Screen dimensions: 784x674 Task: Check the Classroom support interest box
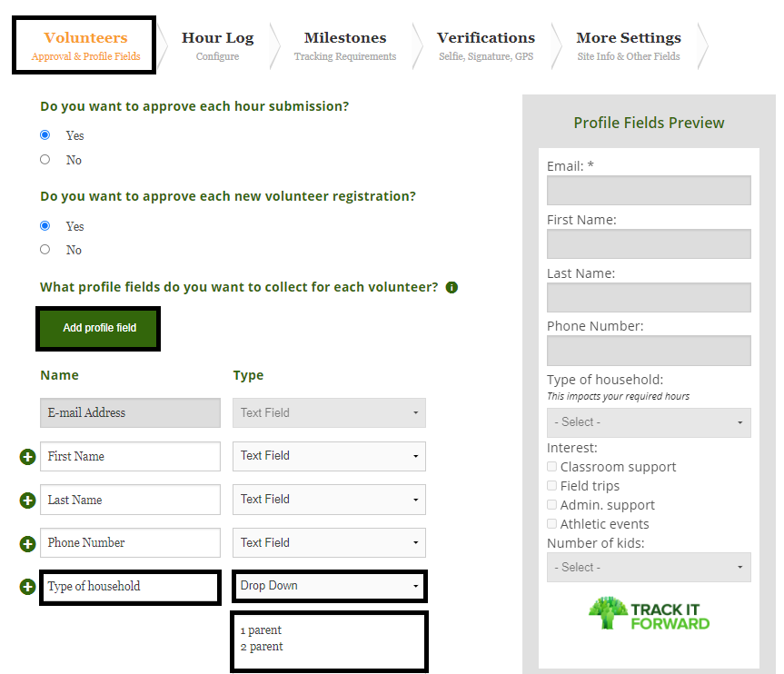tap(552, 467)
